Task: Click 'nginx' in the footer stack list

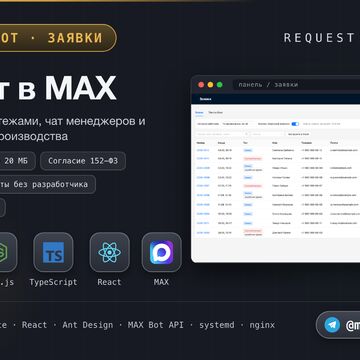Action: [262, 325]
